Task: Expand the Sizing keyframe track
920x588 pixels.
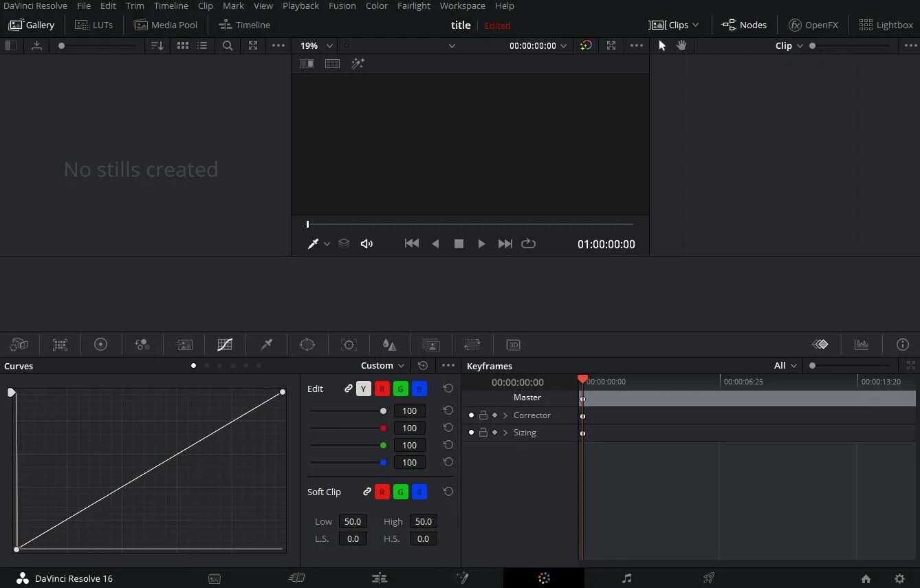Action: (x=505, y=433)
